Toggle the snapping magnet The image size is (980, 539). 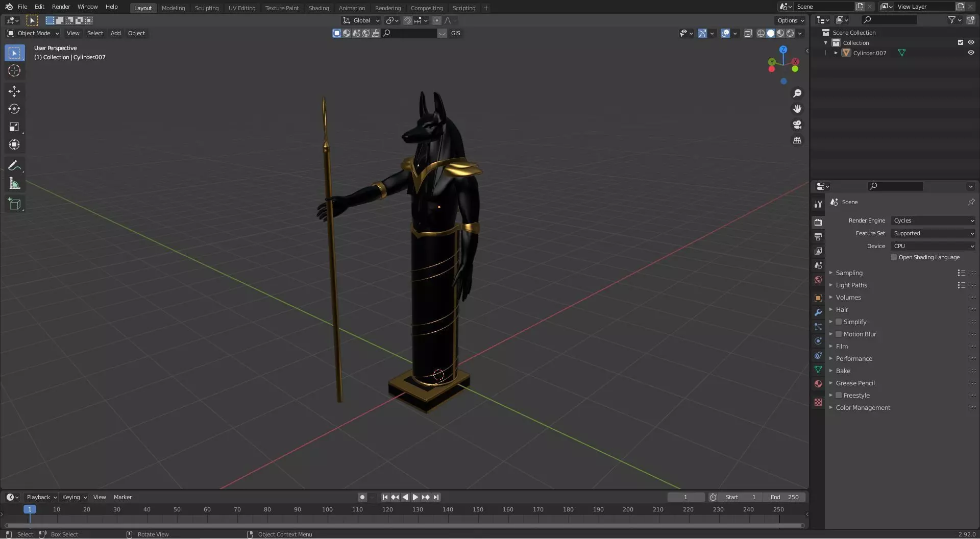pyautogui.click(x=407, y=20)
